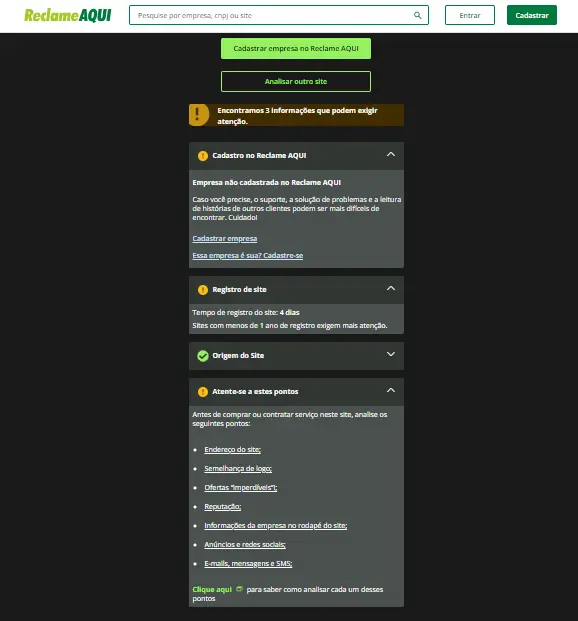Collapse the Registro de site section
The height and width of the screenshot is (621, 578).
(x=391, y=288)
